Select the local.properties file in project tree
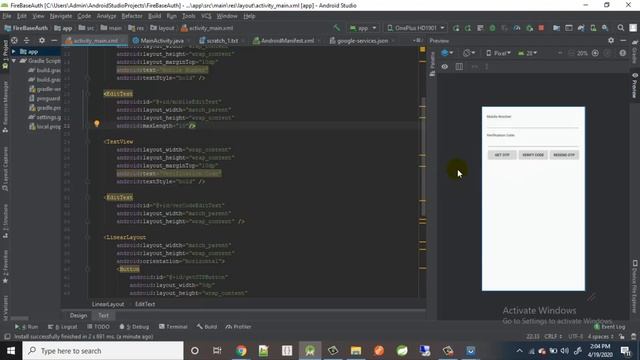Image resolution: width=640 pixels, height=360 pixels. coord(44,127)
